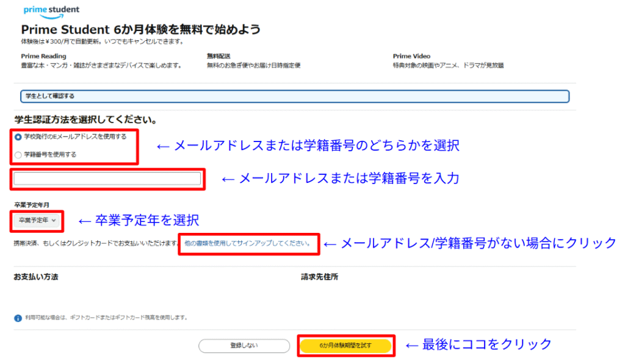Select the 学籍番号を使用する radio option
625x364 pixels.
[x=18, y=155]
